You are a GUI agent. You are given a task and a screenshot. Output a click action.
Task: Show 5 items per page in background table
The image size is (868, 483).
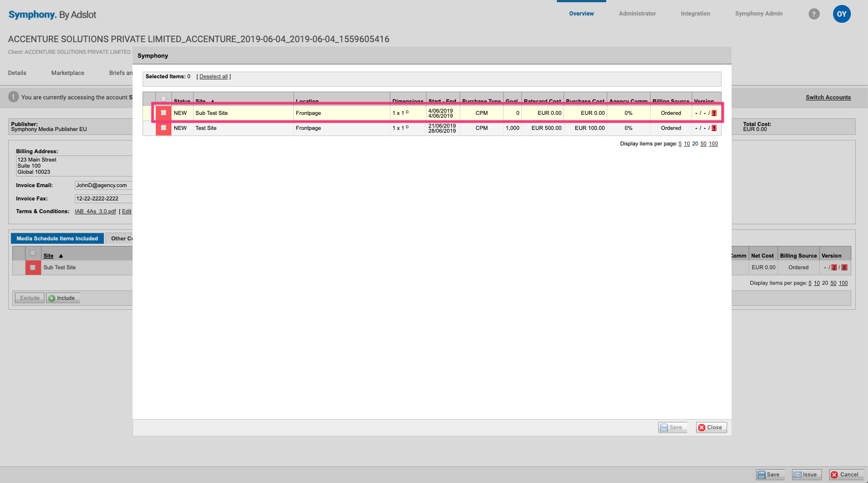tap(810, 283)
